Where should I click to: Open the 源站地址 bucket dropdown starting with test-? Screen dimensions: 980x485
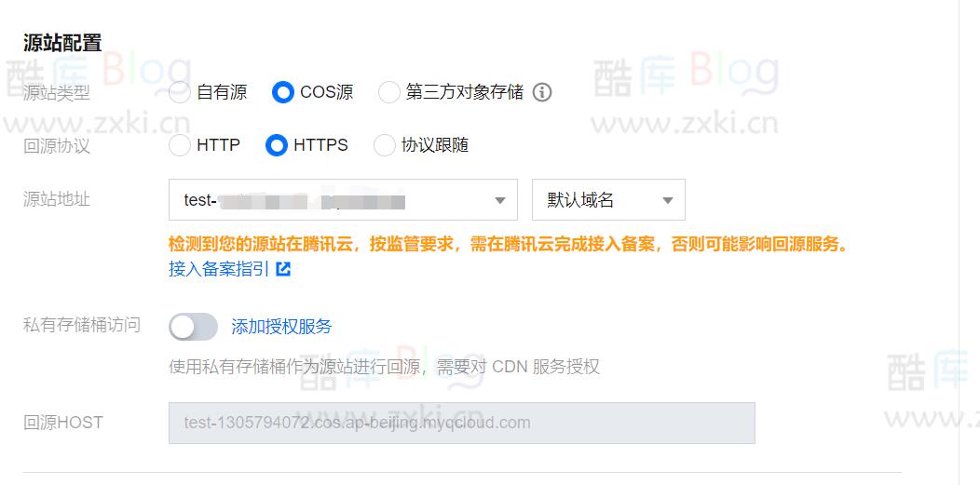(x=343, y=200)
